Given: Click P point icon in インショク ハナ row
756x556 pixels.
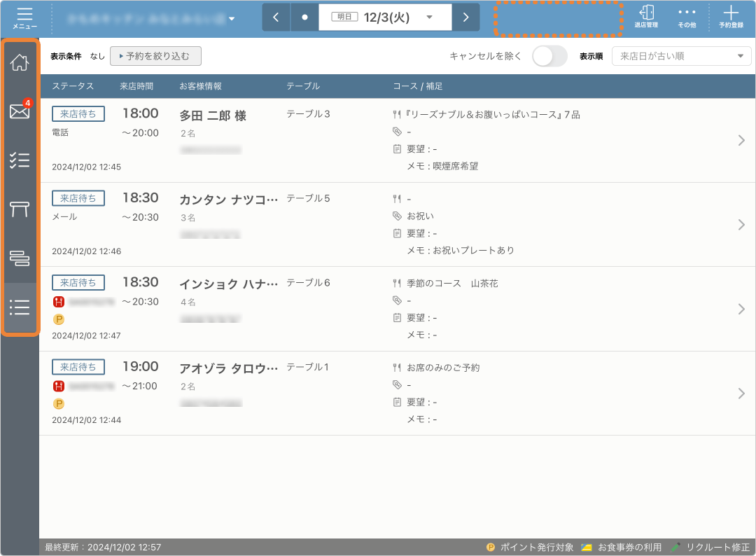Looking at the screenshot, I should click(59, 319).
